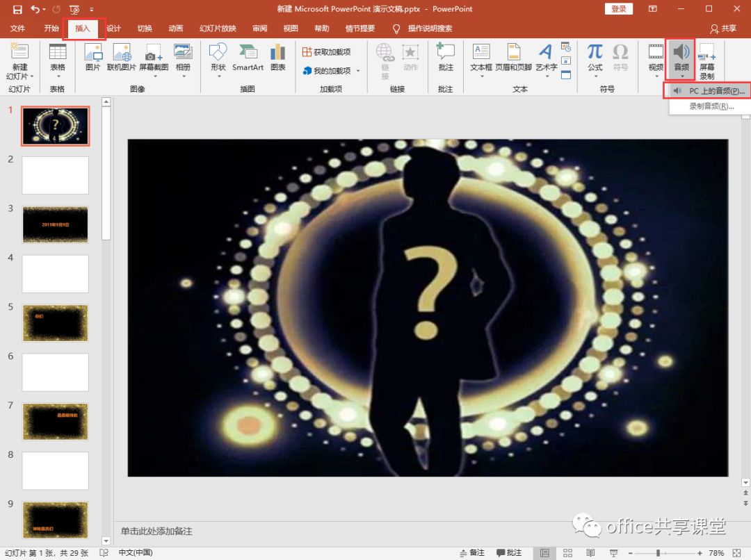This screenshot has width=751, height=560.
Task: Click next slide arrow below slide scrollbar
Action: pos(745,503)
